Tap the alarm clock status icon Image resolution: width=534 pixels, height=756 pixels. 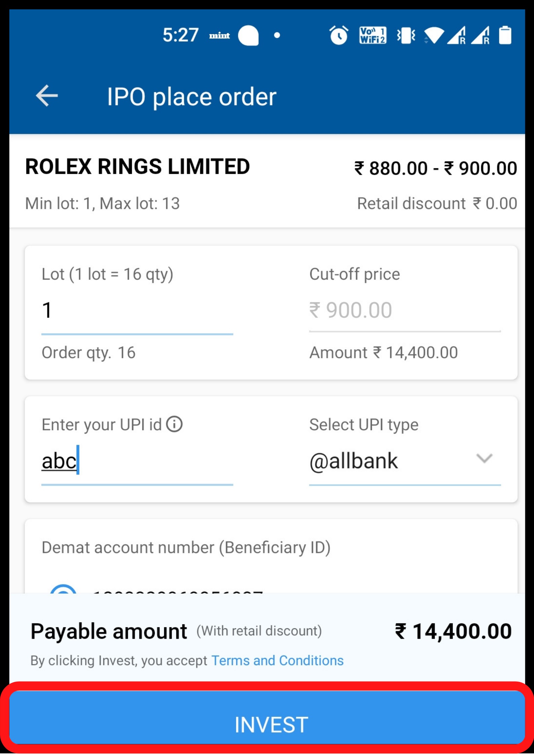339,35
